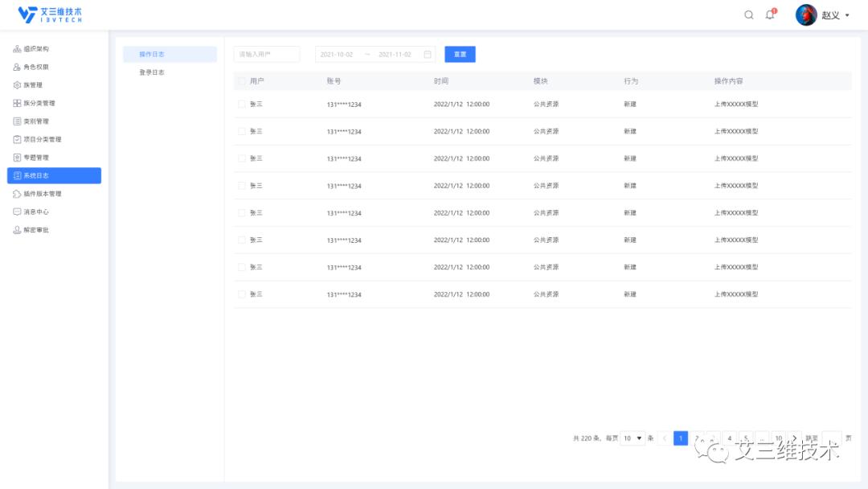
Task: Click the search magnifier icon in header
Action: (x=749, y=14)
